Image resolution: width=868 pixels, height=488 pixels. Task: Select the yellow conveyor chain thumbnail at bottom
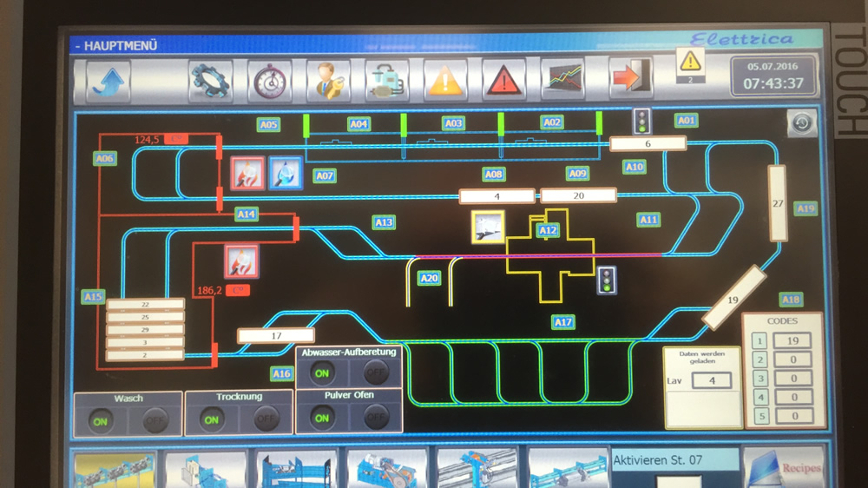pos(115,470)
